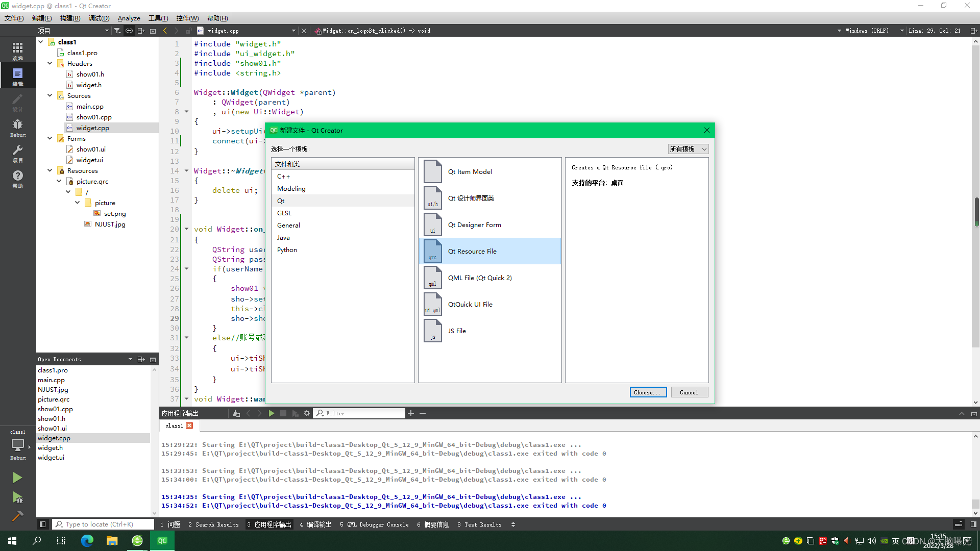
Task: Select widget.cpp in Open Documents list
Action: 54,437
